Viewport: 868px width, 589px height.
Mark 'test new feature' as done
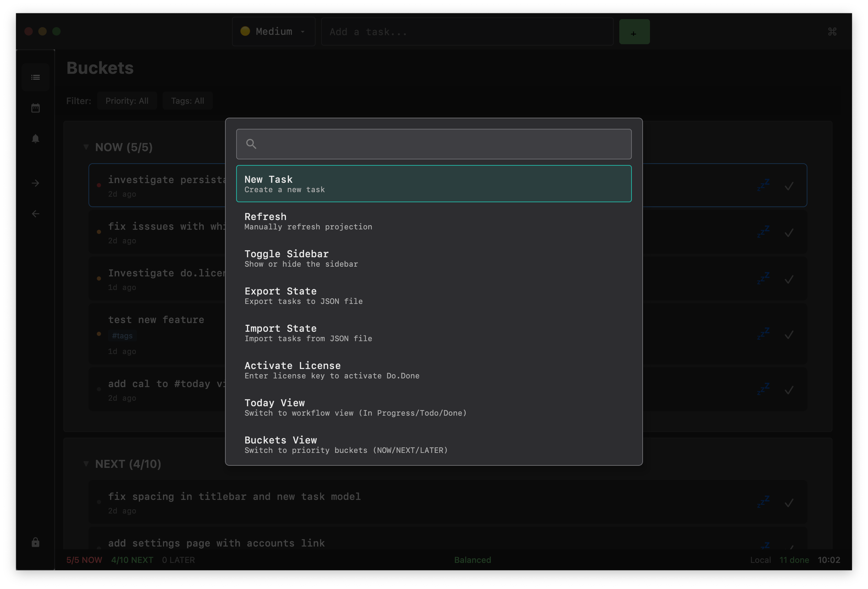point(789,335)
